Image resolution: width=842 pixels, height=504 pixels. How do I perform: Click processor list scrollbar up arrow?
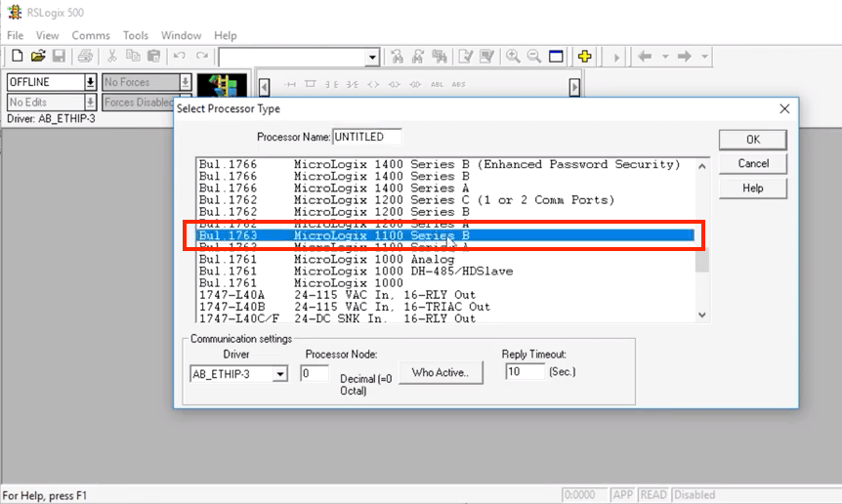point(702,166)
